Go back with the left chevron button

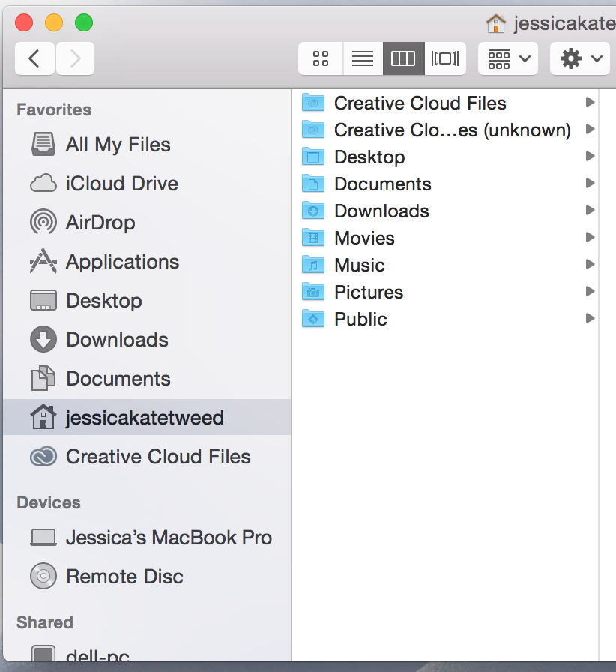pyautogui.click(x=34, y=58)
